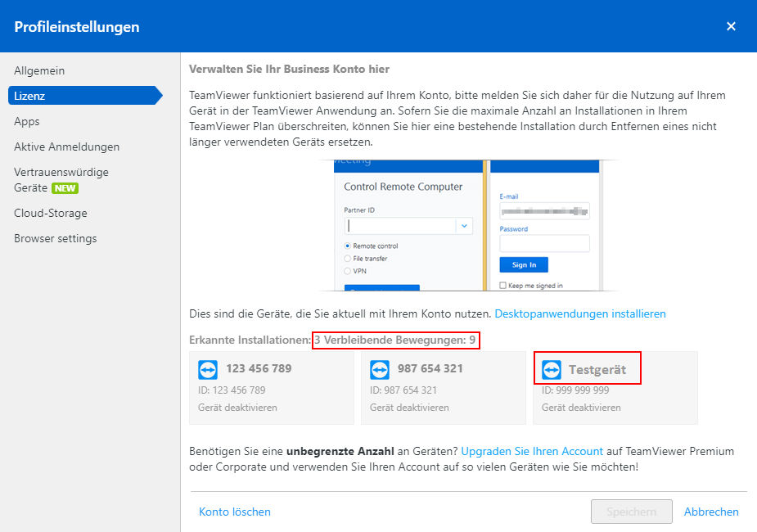Click the Profileinstellungen dialog title
The image size is (757, 532).
pyautogui.click(x=77, y=27)
